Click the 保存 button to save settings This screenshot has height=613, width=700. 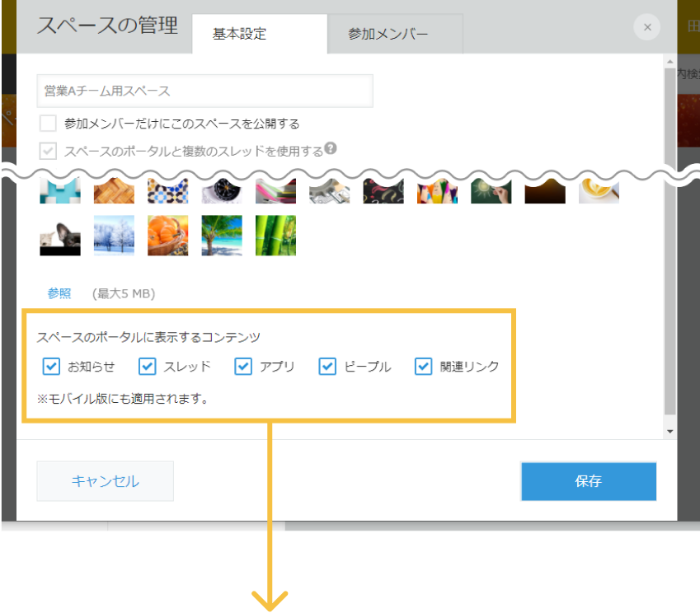[x=588, y=481]
